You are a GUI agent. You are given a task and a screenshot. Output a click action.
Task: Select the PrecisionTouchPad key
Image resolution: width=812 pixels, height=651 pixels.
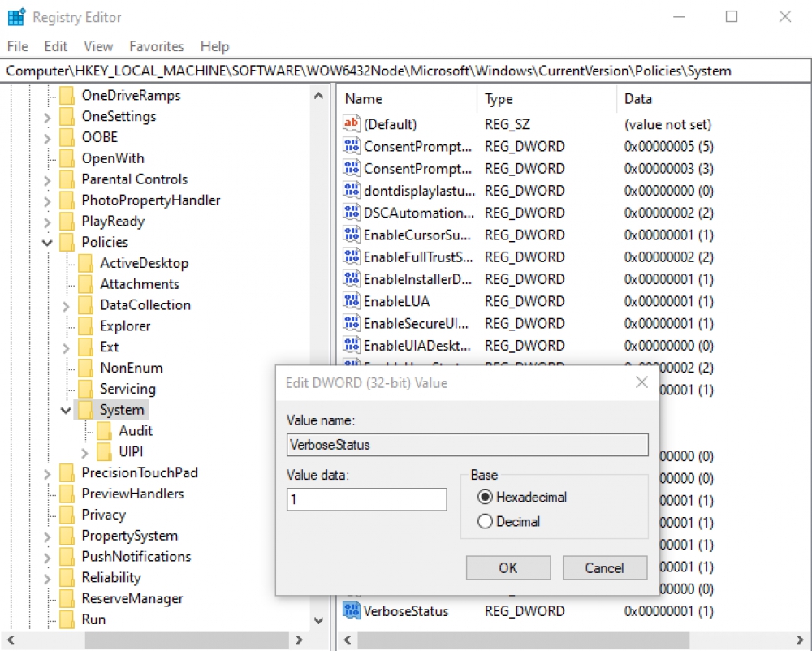pos(140,472)
